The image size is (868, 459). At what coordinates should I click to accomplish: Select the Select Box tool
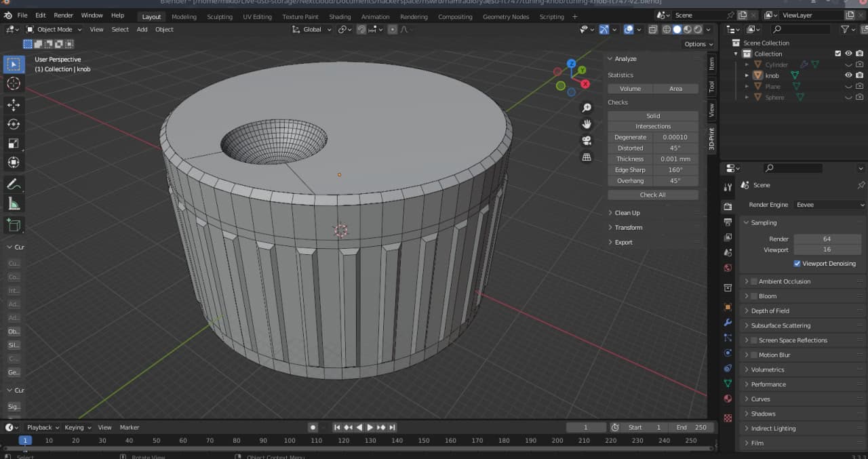(x=14, y=64)
